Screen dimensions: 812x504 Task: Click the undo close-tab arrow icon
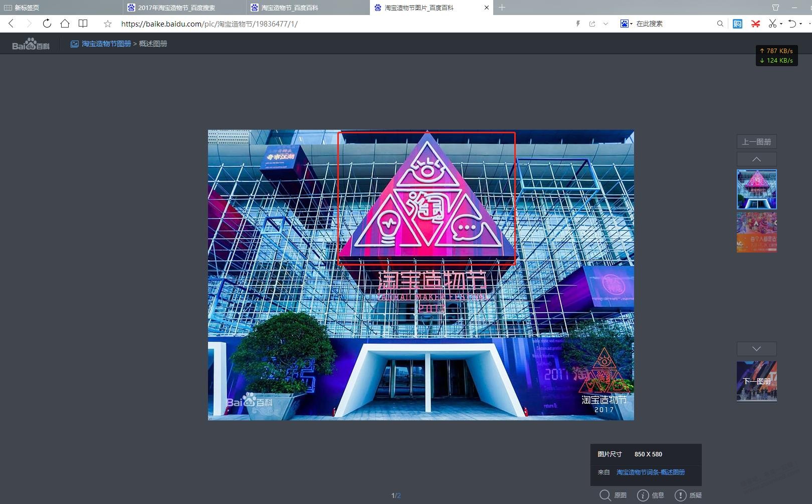[x=792, y=24]
